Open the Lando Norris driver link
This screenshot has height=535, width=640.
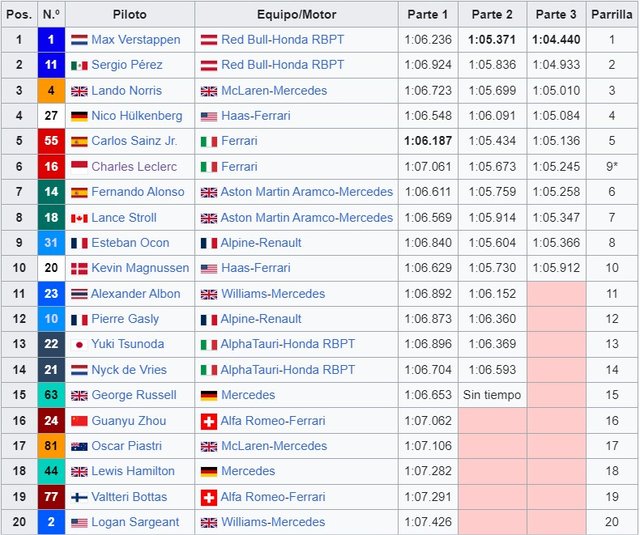point(127,91)
